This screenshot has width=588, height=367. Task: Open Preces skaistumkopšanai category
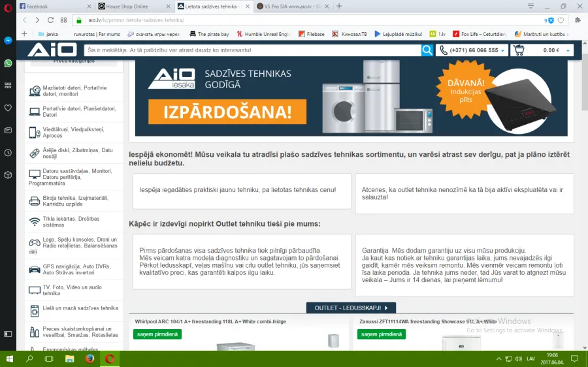[74, 332]
